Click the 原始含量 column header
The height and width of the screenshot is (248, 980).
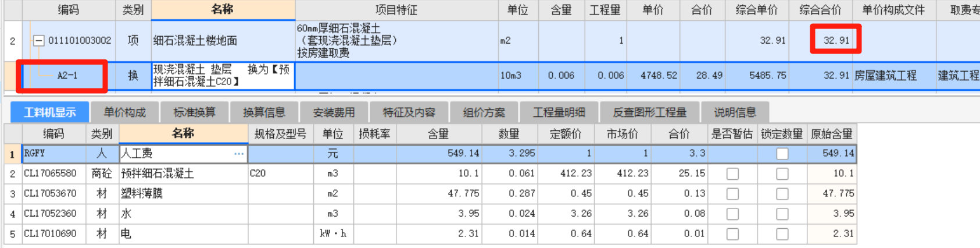832,134
